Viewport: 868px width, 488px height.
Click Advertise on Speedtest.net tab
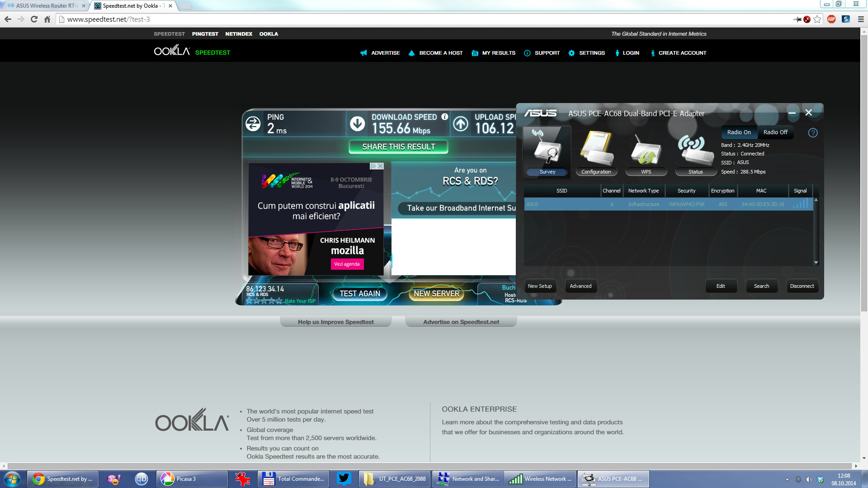(x=461, y=322)
